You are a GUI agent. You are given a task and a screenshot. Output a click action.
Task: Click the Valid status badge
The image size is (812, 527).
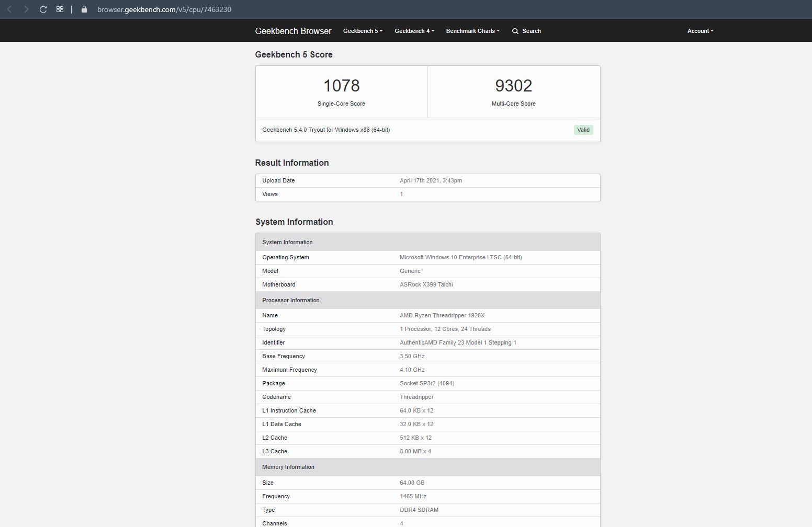pos(583,130)
